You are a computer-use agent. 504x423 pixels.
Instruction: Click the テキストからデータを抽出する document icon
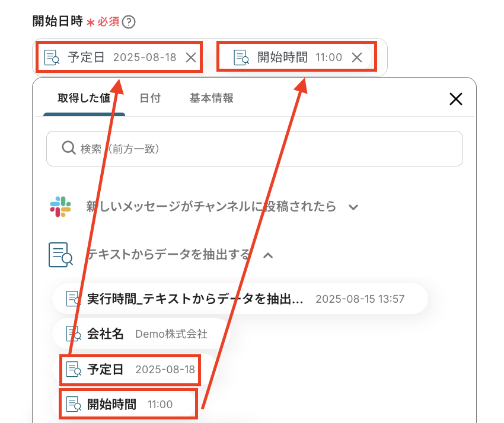[x=60, y=255]
